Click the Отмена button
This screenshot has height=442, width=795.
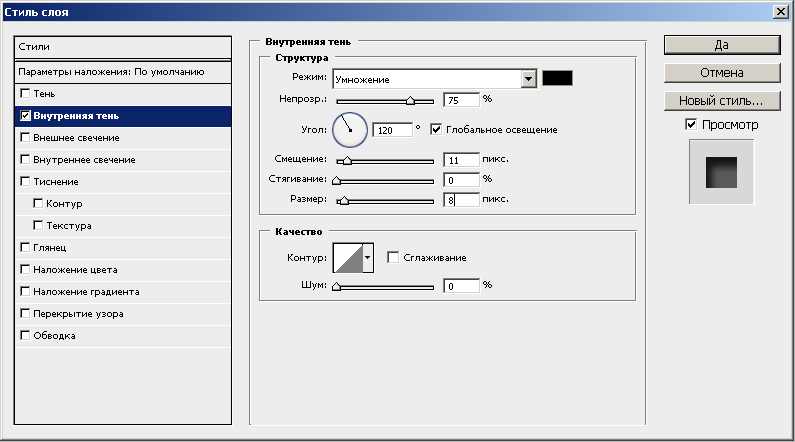(722, 73)
